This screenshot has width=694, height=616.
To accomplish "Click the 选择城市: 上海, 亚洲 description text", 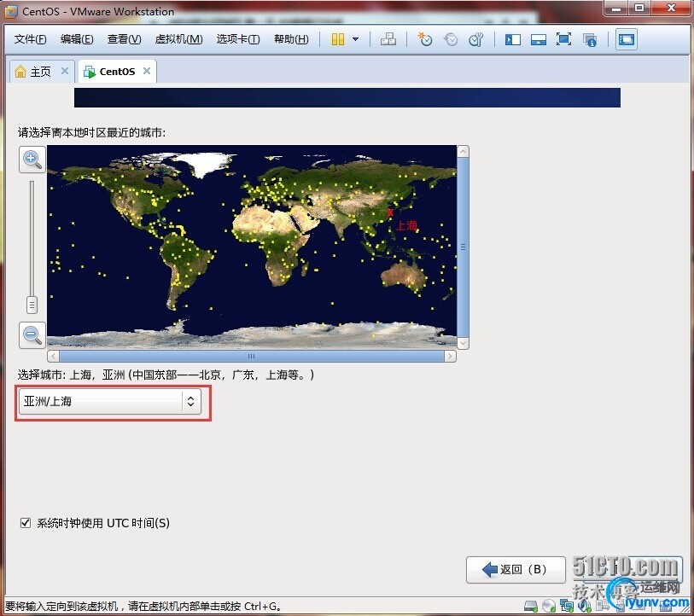I will [166, 375].
